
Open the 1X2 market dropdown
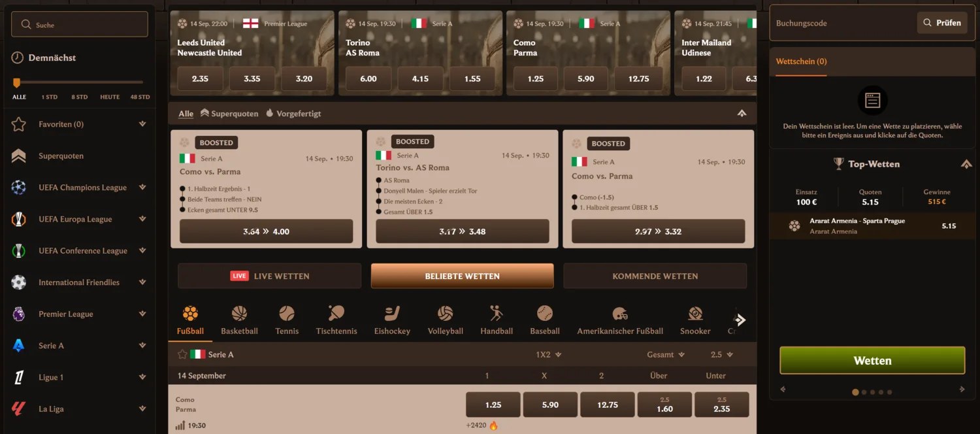[x=548, y=355]
